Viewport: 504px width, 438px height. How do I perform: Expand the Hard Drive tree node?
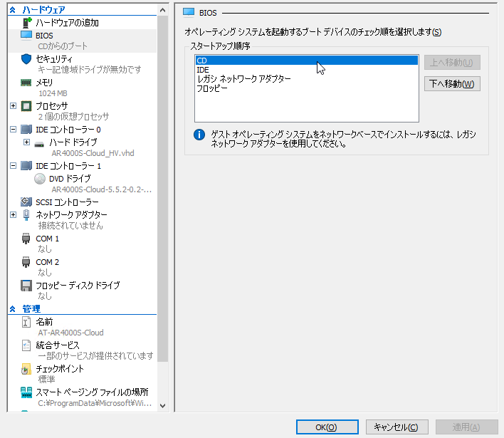click(27, 142)
